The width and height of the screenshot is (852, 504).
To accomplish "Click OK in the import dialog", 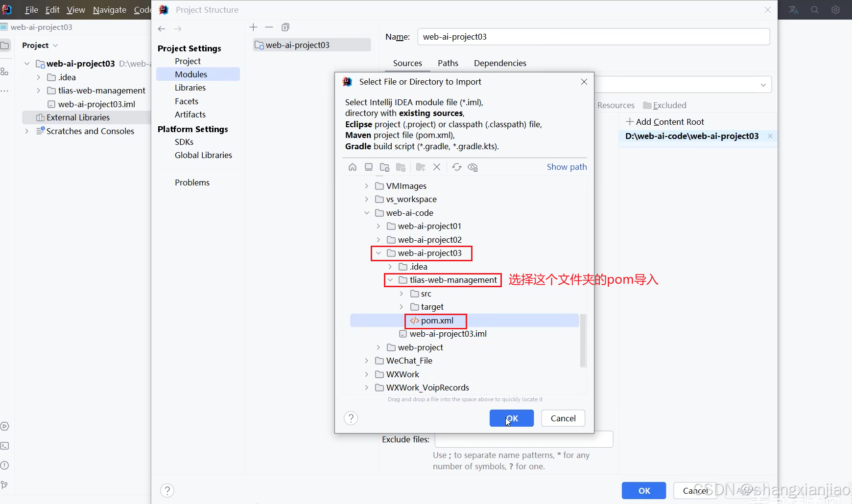I will click(x=512, y=418).
